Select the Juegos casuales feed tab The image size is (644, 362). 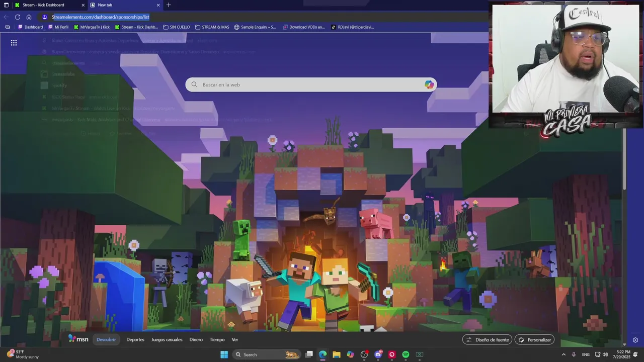pos(167,340)
